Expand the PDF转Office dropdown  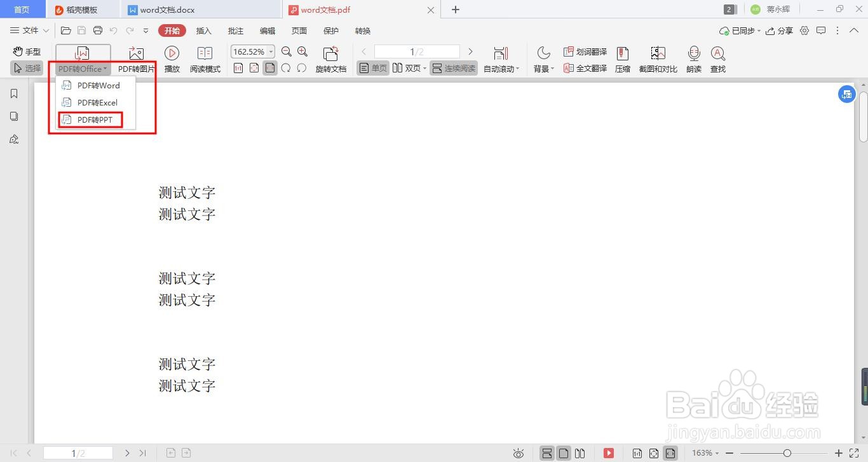tap(82, 68)
